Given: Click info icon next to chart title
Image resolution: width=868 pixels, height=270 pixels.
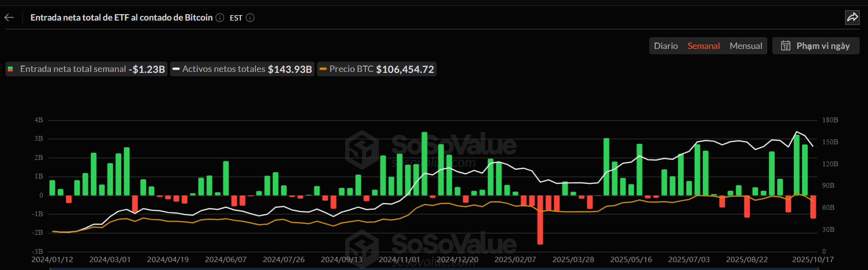Looking at the screenshot, I should point(220,18).
